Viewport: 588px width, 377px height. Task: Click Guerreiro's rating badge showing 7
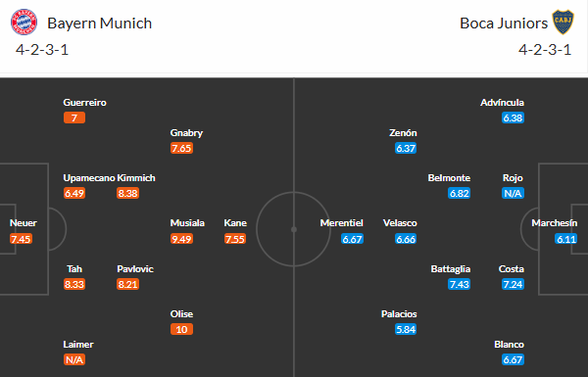coord(74,118)
